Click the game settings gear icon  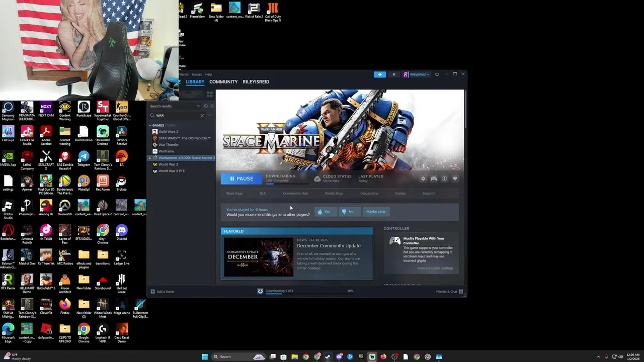pyautogui.click(x=423, y=178)
